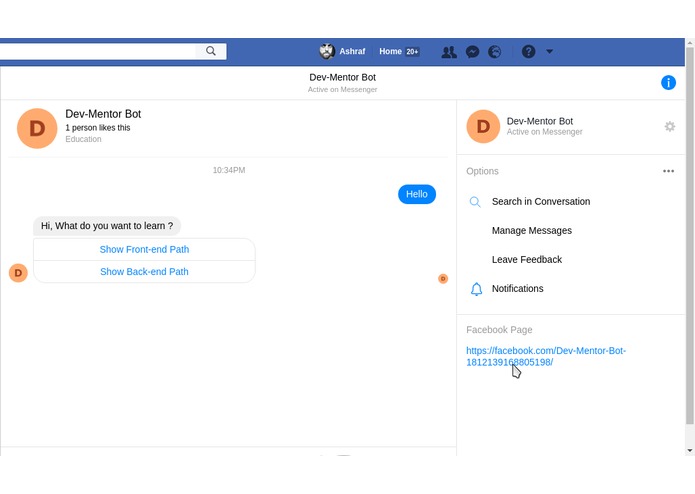The image size is (695, 494).
Task: Click the Dev-Mentor Bot name in chat header
Action: pos(103,114)
